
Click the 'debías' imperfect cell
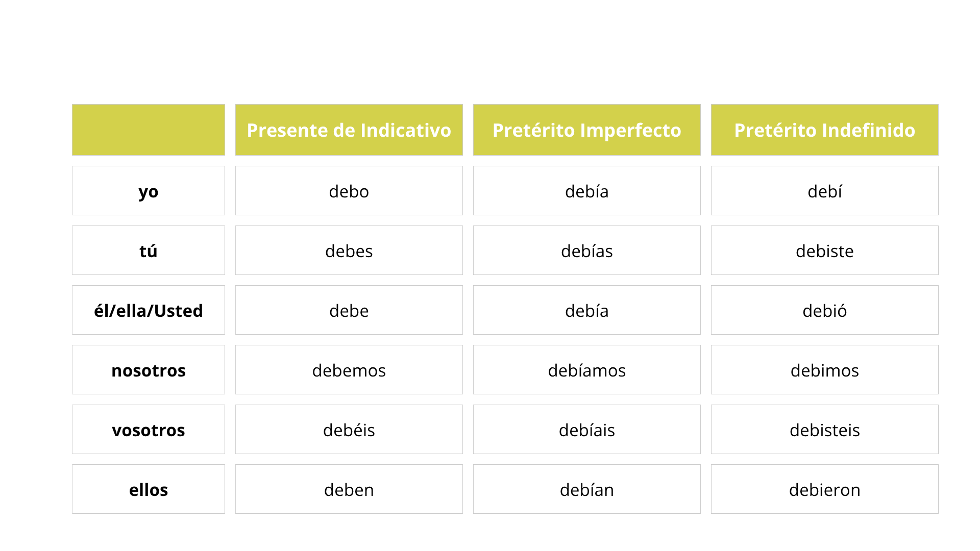click(586, 251)
